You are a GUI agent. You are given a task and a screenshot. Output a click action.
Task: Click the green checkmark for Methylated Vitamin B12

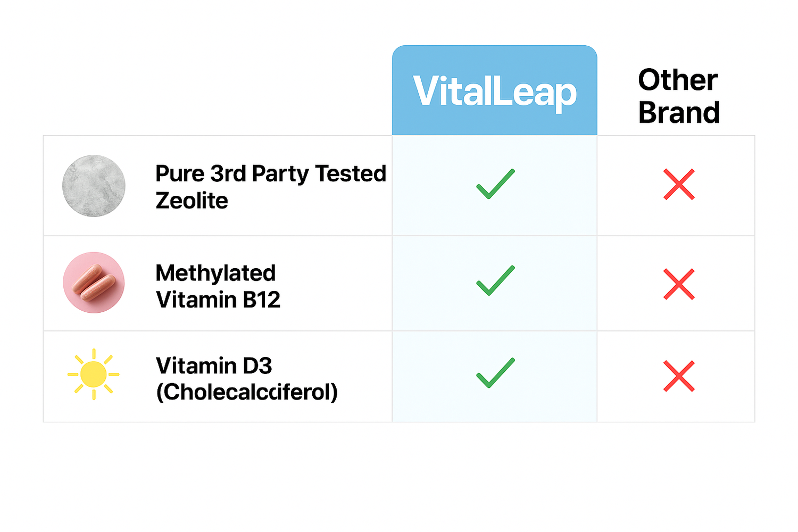coord(495,280)
